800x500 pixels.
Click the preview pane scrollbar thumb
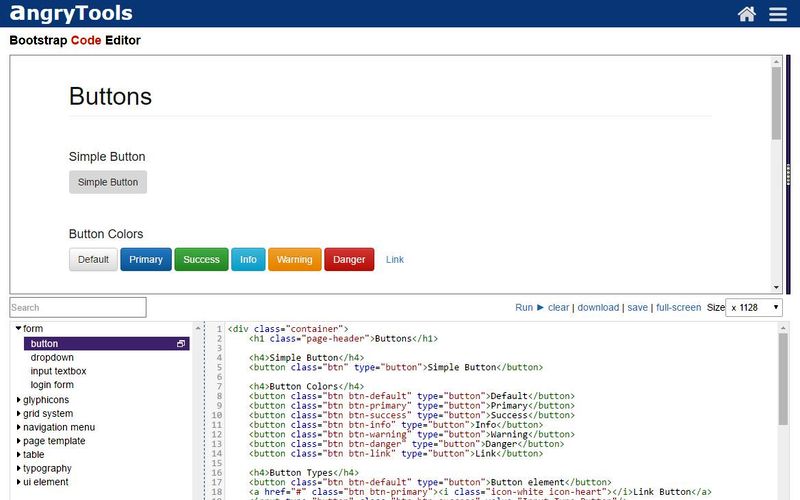[x=776, y=103]
